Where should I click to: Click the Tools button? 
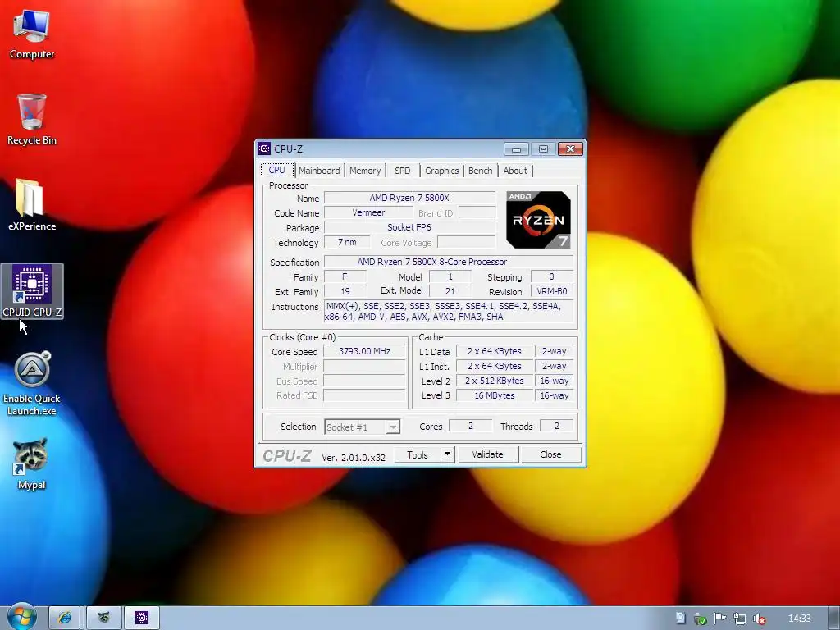click(x=418, y=454)
